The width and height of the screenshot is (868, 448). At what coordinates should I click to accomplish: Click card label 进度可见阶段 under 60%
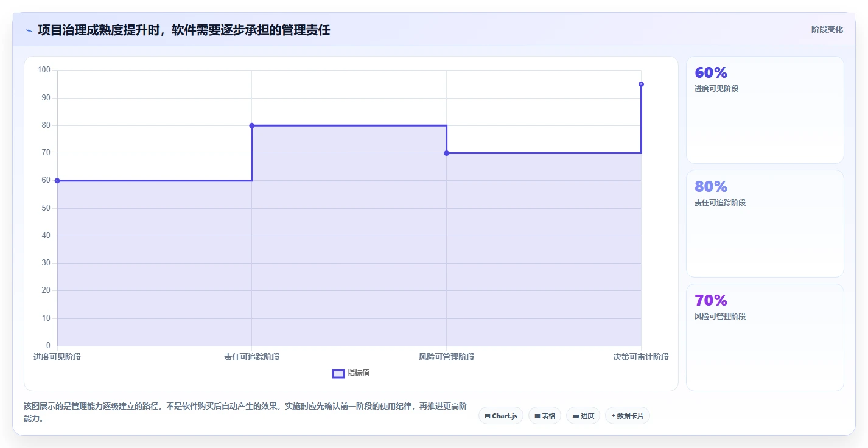tap(716, 89)
